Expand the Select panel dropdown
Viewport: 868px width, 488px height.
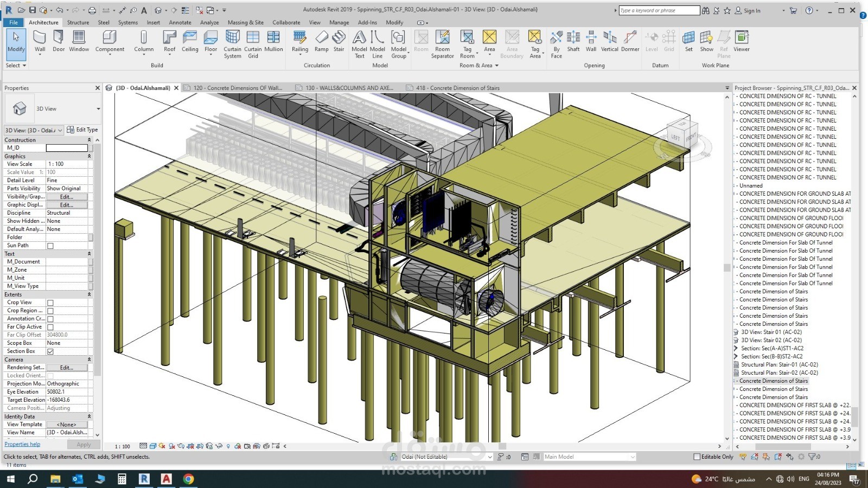click(16, 66)
